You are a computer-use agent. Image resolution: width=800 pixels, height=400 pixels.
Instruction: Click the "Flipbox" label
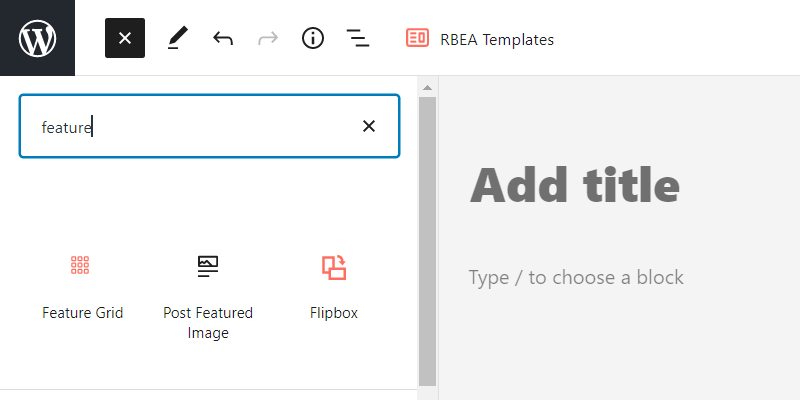[x=334, y=313]
